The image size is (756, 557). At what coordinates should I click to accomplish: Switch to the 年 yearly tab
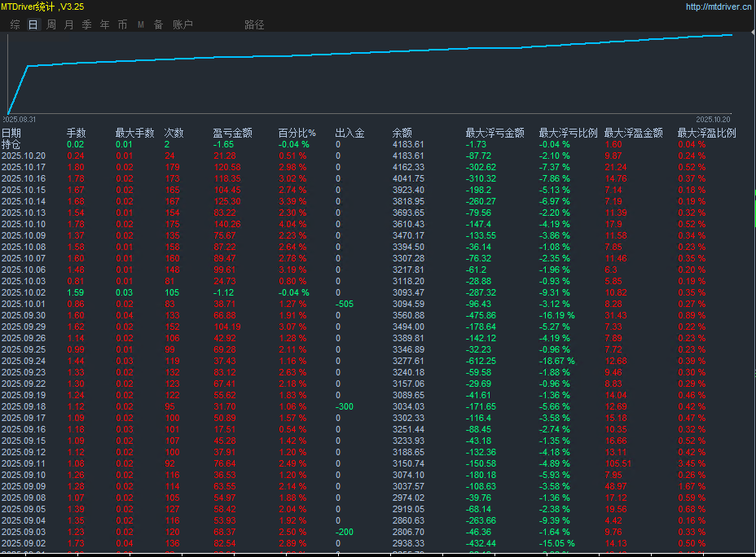click(x=104, y=24)
